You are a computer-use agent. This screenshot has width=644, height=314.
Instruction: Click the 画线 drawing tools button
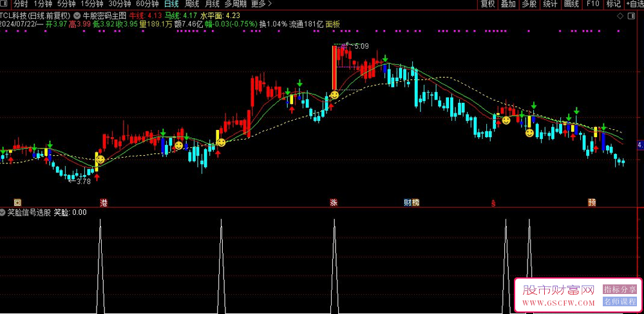coord(571,4)
